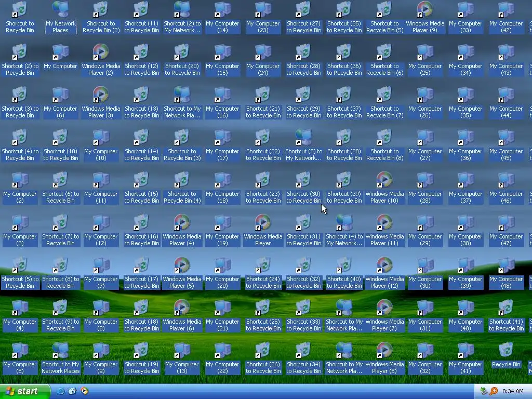The image size is (532, 399).
Task: Select Shortcut (4) to My Network icon
Action: coord(344,230)
